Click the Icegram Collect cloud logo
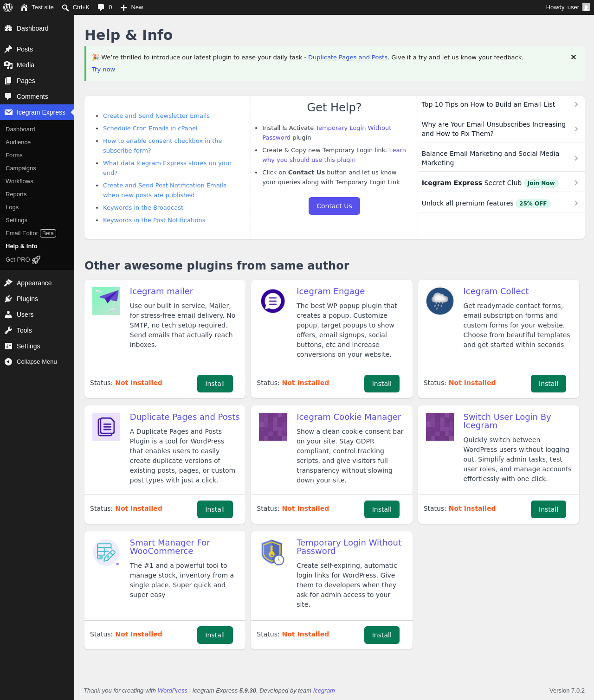The height and width of the screenshot is (700, 594). pyautogui.click(x=440, y=301)
